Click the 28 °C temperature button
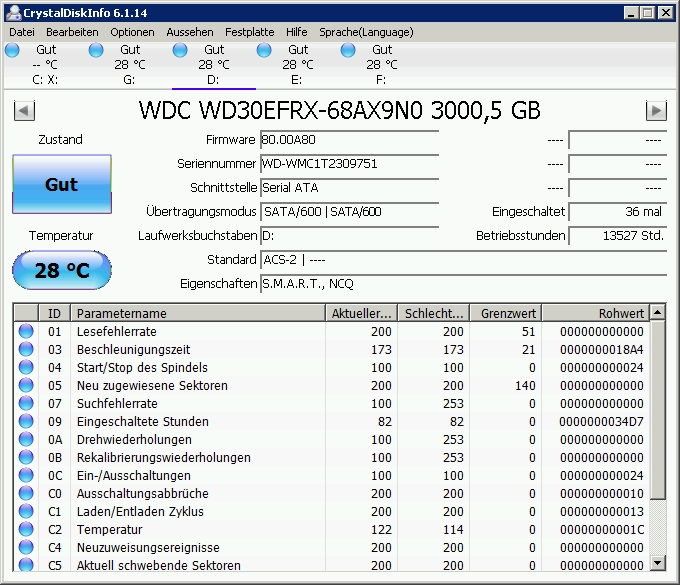 62,270
